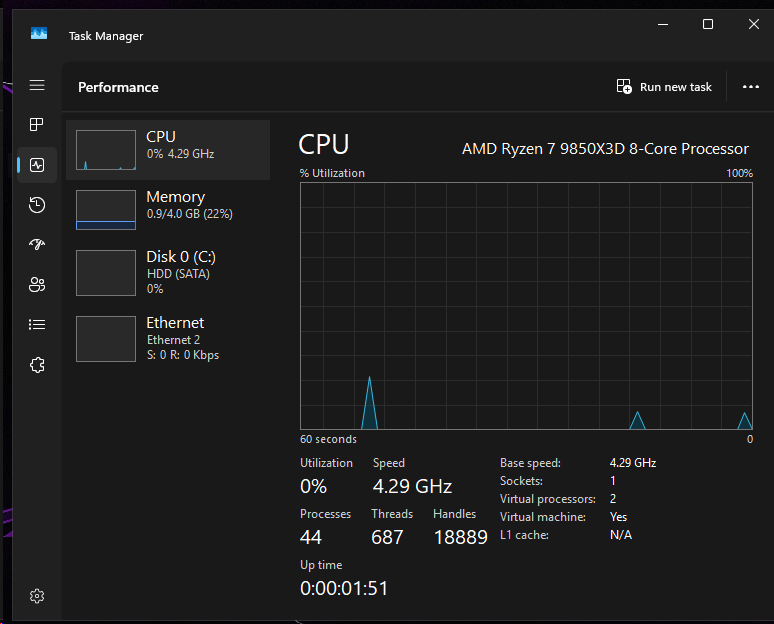The height and width of the screenshot is (624, 774).
Task: Open the Details list page icon
Action: 37,324
